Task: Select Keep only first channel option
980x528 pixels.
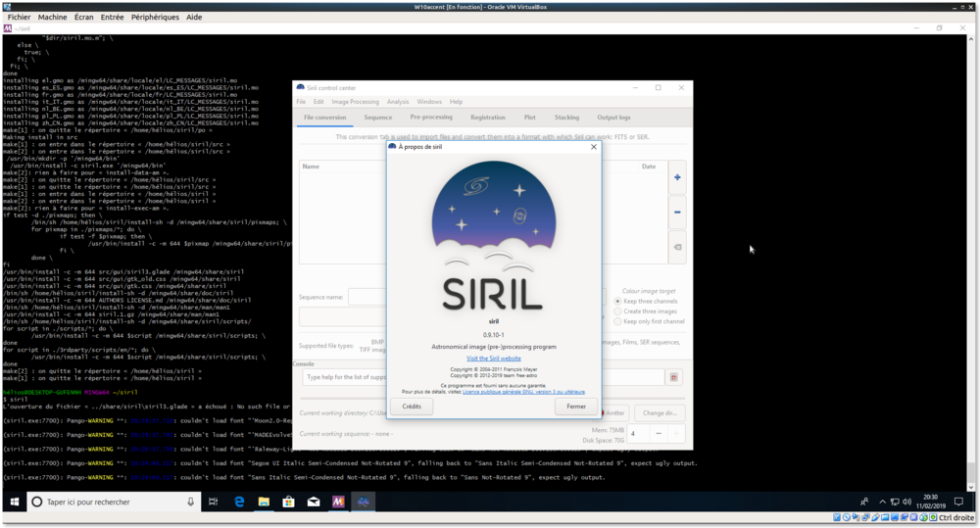Action: pos(650,321)
